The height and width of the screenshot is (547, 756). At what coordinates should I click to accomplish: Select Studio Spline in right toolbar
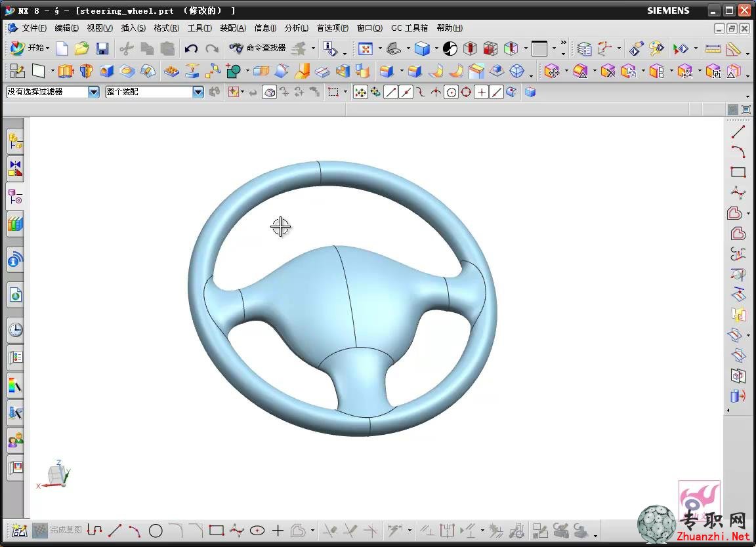[x=738, y=193]
